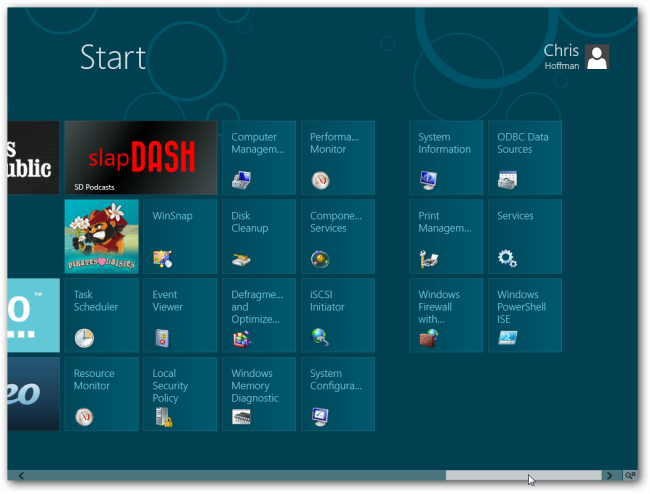Launch the WinSnap tile icon
The image size is (650, 494).
162,259
